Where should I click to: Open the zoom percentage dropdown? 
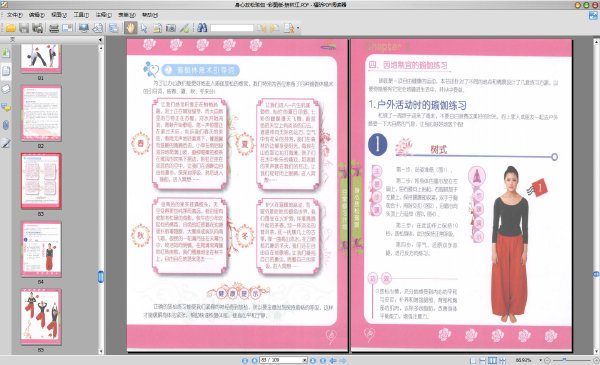click(540, 360)
